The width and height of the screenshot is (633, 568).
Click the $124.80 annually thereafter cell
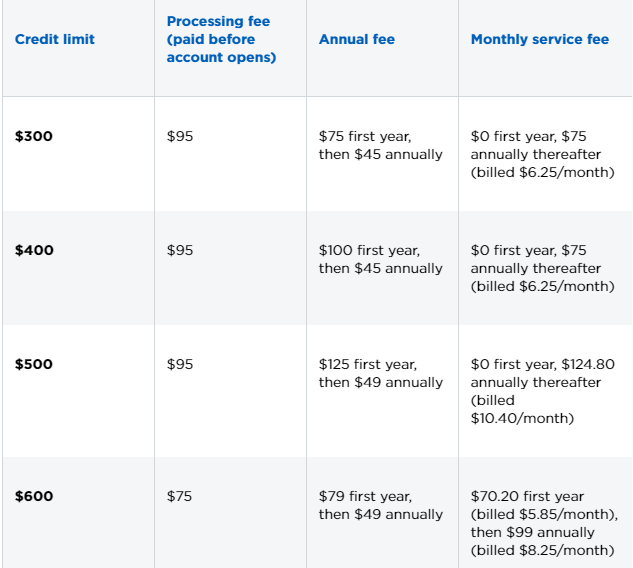coord(543,391)
